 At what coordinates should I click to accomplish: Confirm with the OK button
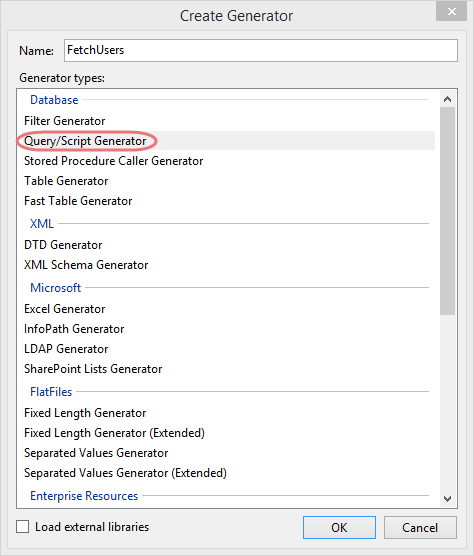pyautogui.click(x=339, y=528)
